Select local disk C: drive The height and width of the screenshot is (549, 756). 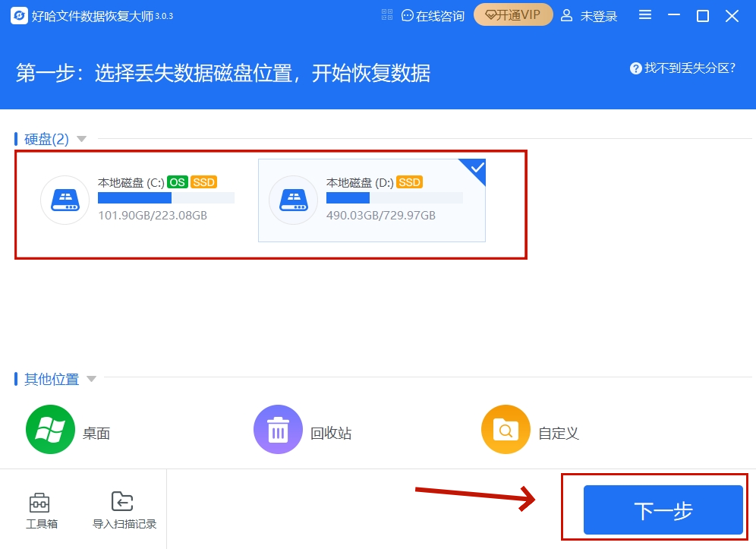point(138,200)
